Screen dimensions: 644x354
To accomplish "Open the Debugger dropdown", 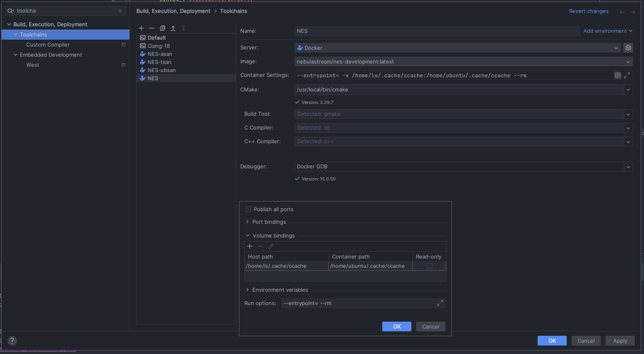I will click(628, 167).
